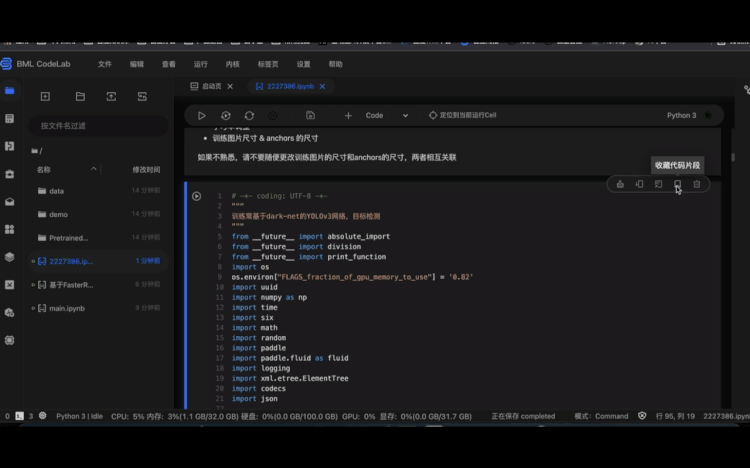The height and width of the screenshot is (468, 750).
Task: Open the crossed-tools sidebar icon
Action: (x=10, y=285)
